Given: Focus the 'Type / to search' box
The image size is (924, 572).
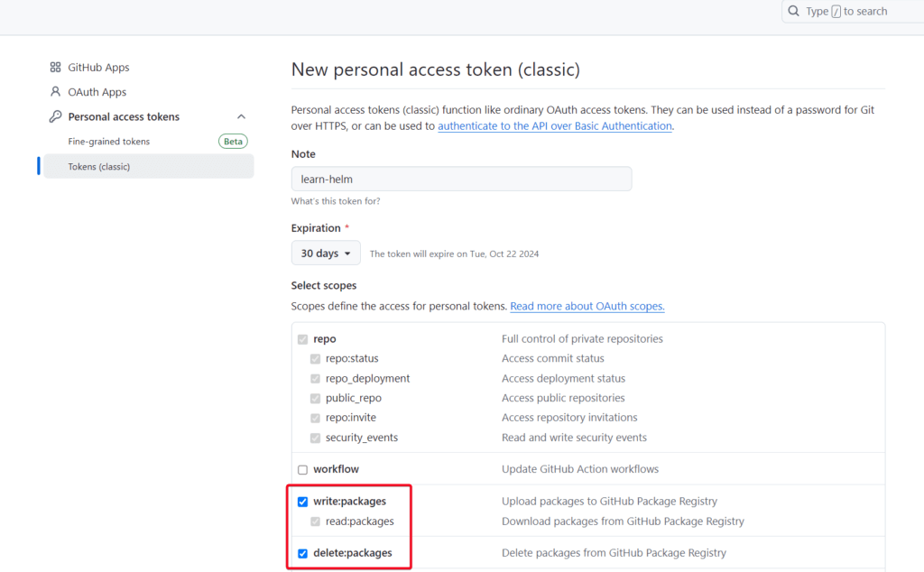Looking at the screenshot, I should click(x=855, y=11).
